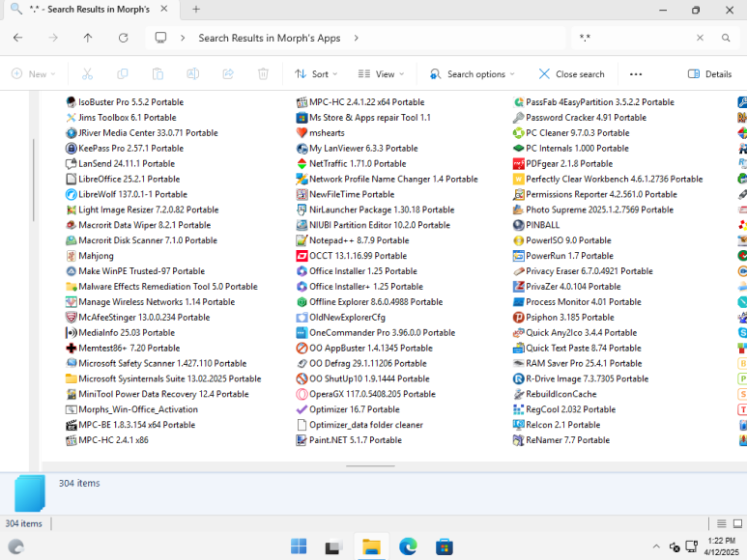Screen dimensions: 747x560
Task: Select ReNamer 7.7 Portable
Action: 561,440
